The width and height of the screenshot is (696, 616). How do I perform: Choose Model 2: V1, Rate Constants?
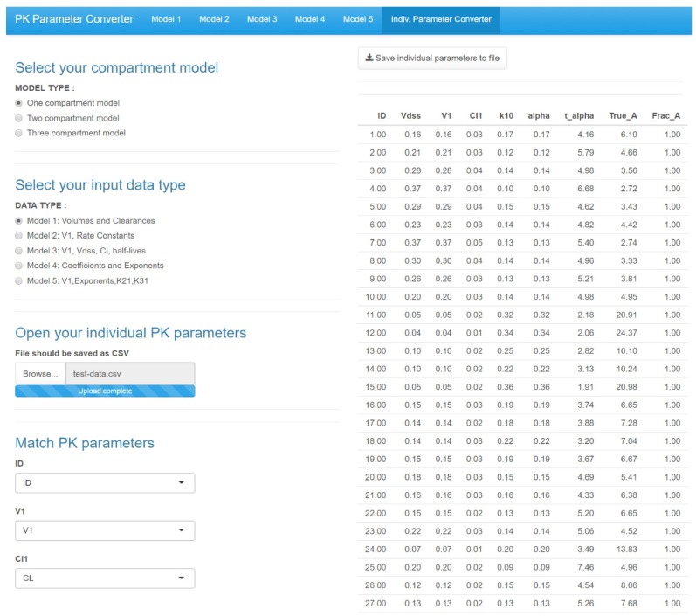coord(19,236)
